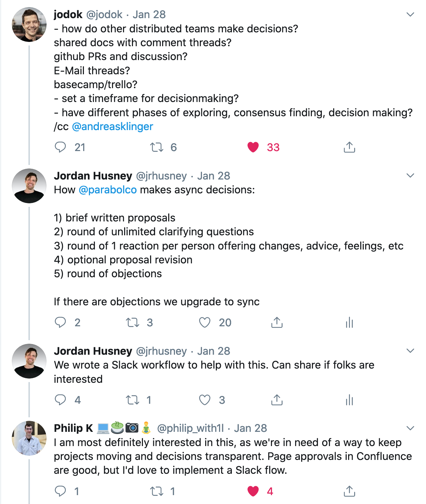Unlike jodok's tweet with 33 likes
This screenshot has height=504, width=426.
[253, 147]
